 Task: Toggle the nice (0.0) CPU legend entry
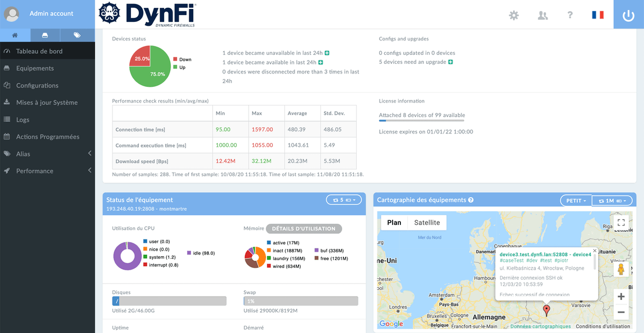[156, 249]
